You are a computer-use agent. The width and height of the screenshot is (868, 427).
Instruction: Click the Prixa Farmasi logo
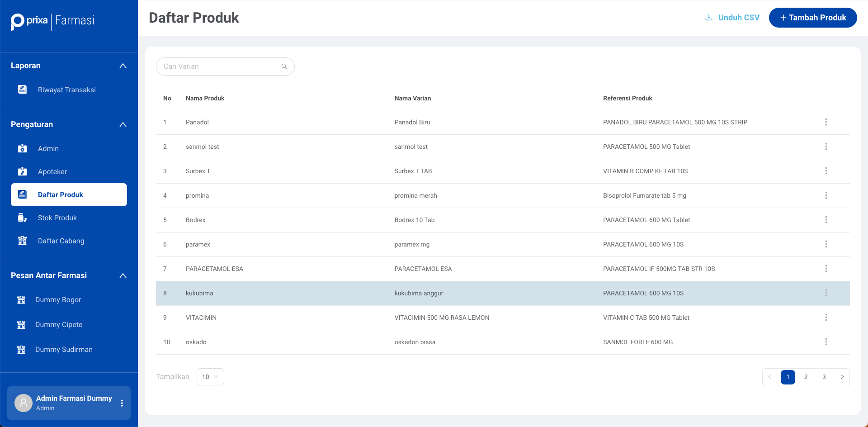(x=53, y=21)
